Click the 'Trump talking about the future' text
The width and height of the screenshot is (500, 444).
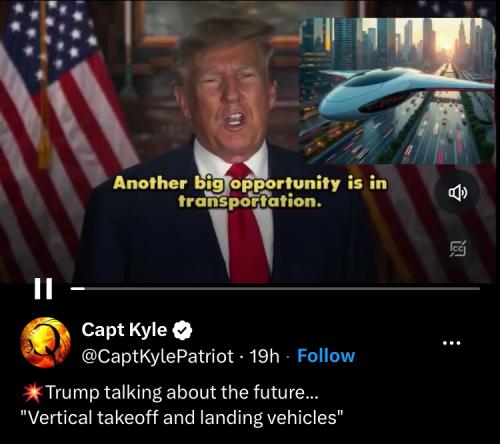point(182,392)
